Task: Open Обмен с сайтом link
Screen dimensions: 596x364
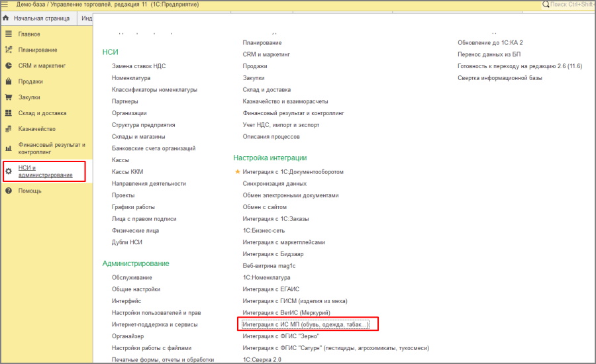Action: tap(264, 207)
